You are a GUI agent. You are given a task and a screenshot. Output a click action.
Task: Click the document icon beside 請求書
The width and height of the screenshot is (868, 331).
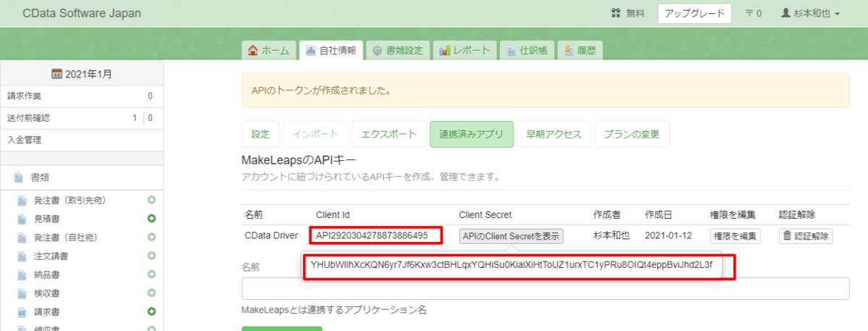point(22,312)
